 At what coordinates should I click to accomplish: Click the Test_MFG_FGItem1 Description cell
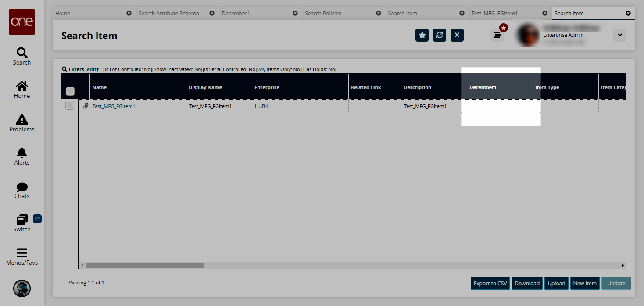pos(434,106)
